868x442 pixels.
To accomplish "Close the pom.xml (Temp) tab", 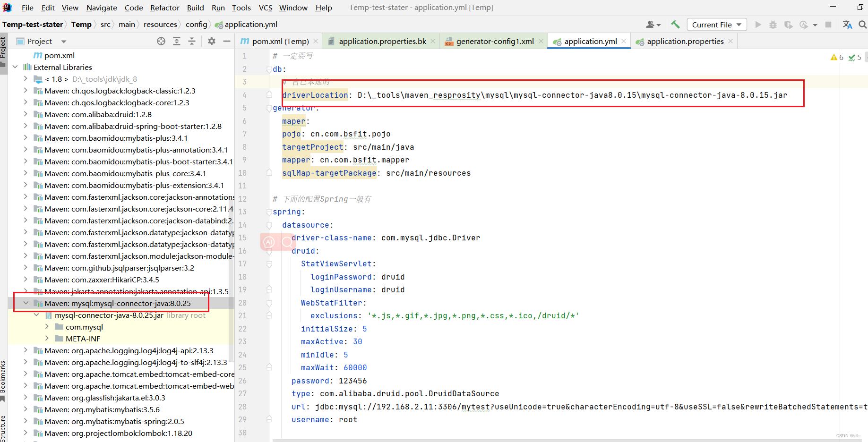I will click(316, 41).
